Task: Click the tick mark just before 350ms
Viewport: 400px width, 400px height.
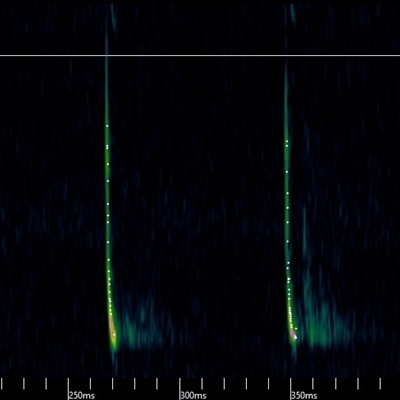Action: [x=268, y=384]
